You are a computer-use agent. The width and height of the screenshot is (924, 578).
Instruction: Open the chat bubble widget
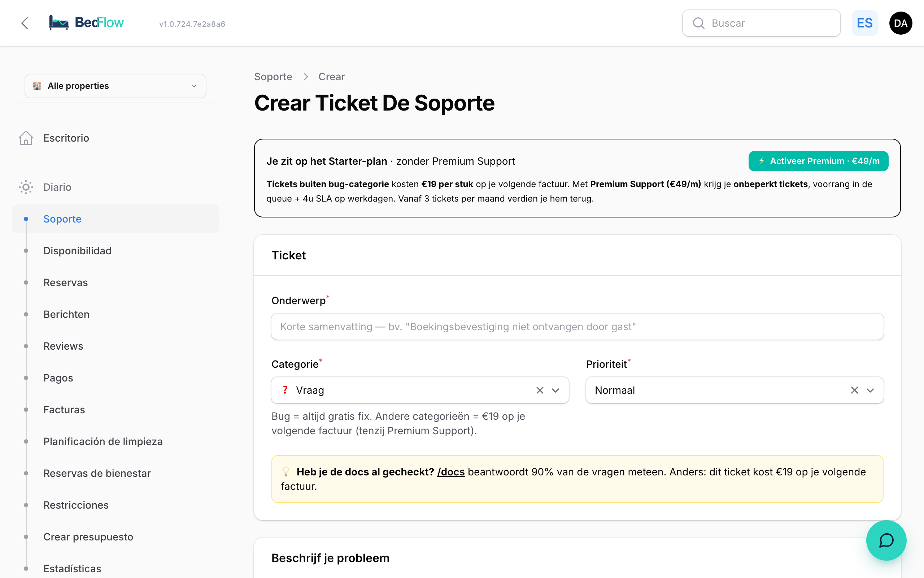pos(886,540)
